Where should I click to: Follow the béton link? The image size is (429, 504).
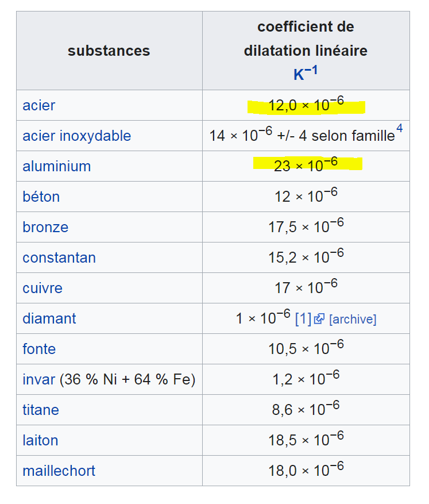pyautogui.click(x=41, y=197)
